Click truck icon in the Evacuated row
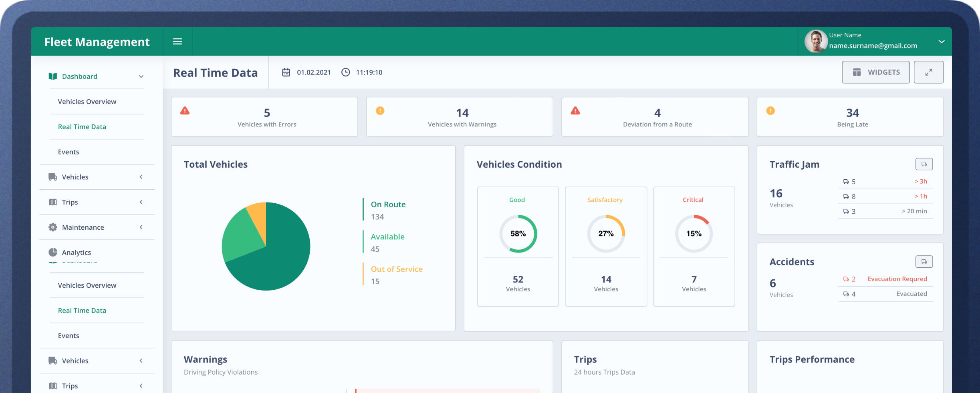Image resolution: width=980 pixels, height=393 pixels. point(846,294)
